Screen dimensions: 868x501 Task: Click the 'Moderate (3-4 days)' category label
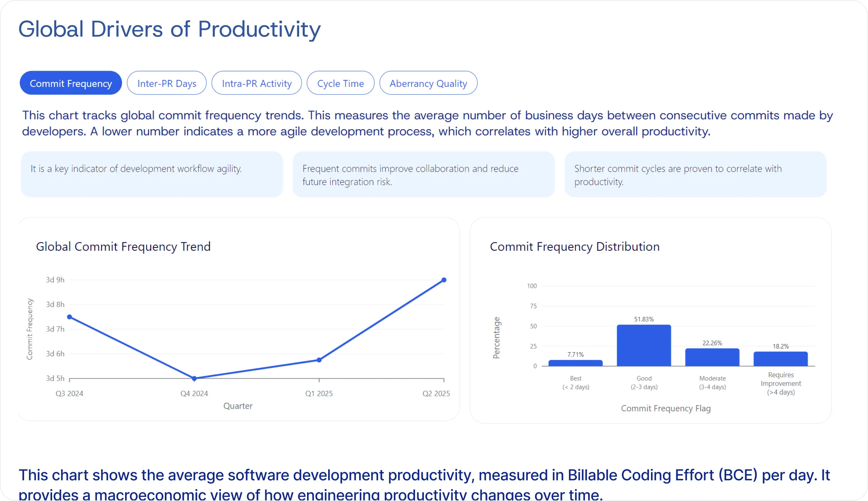(x=712, y=383)
